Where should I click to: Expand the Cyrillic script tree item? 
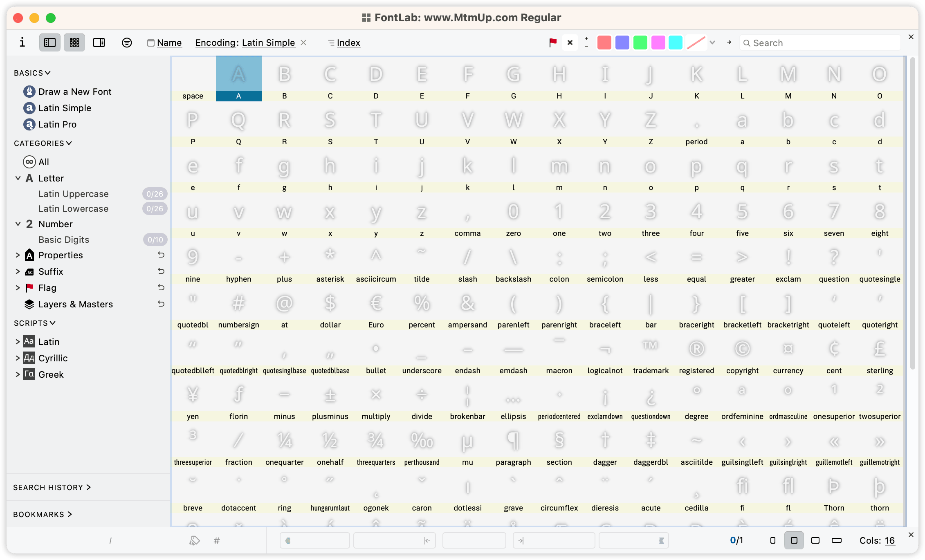[18, 358]
